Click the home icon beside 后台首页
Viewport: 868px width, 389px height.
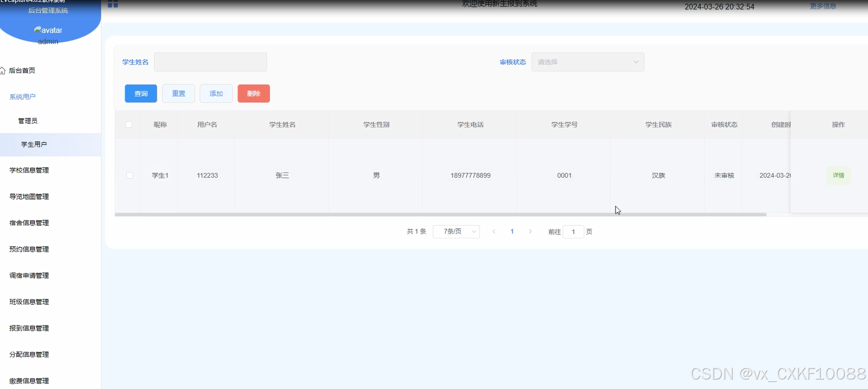(3, 71)
